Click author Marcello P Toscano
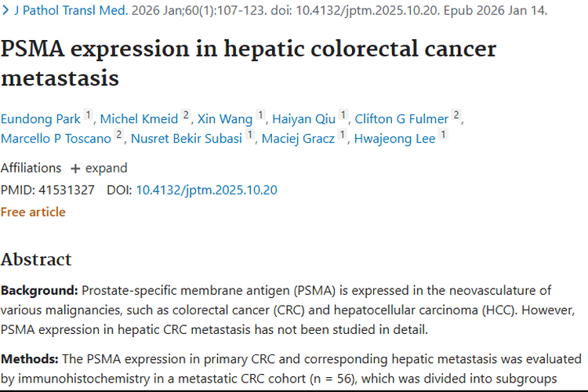This screenshot has height=392, width=588. coord(56,139)
